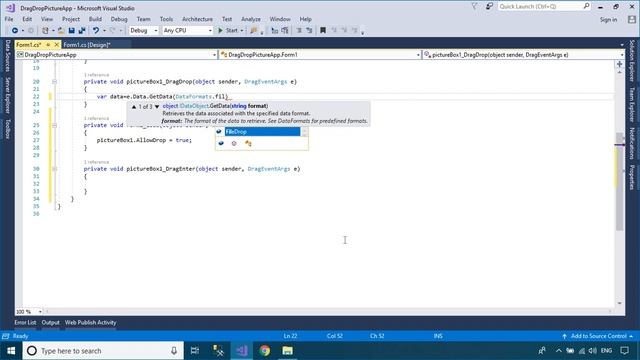Screen dimensions: 640x360
Task: Click the Sign in link
Action: 608,20
